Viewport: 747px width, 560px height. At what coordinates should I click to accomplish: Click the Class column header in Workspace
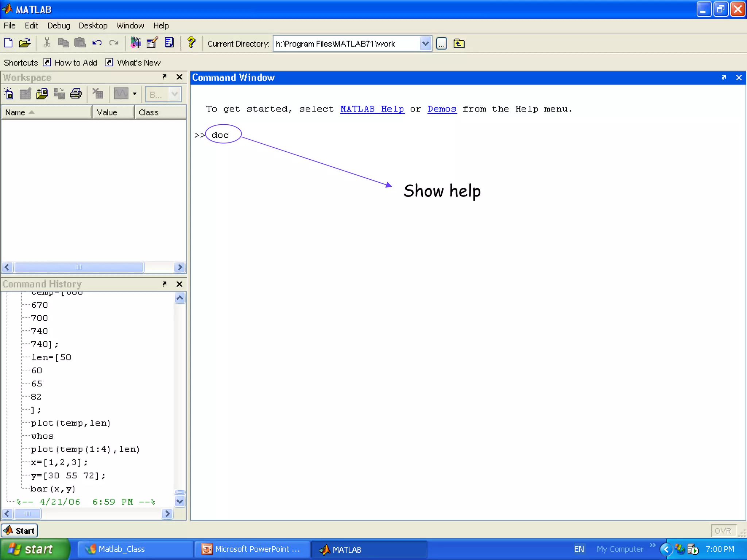coord(161,112)
